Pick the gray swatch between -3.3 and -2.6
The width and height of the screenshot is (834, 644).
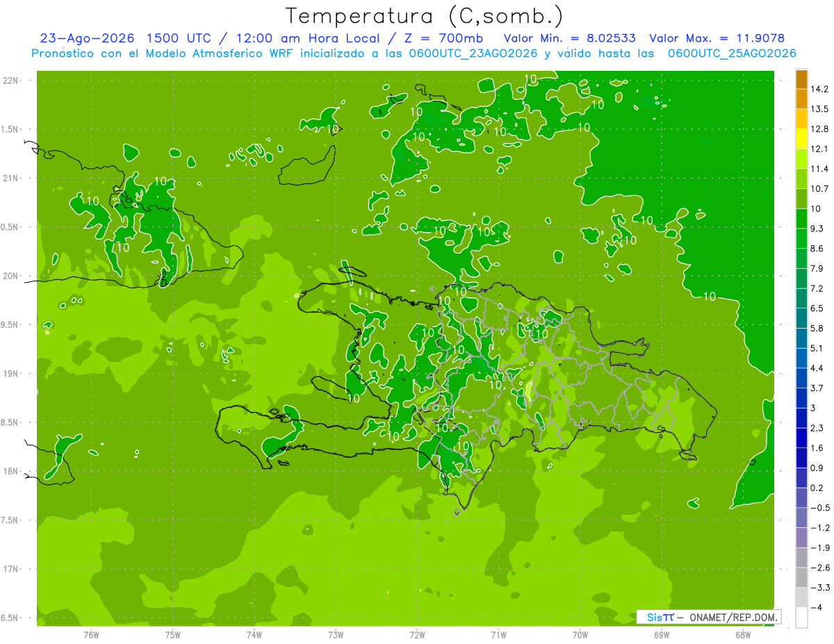tap(801, 577)
